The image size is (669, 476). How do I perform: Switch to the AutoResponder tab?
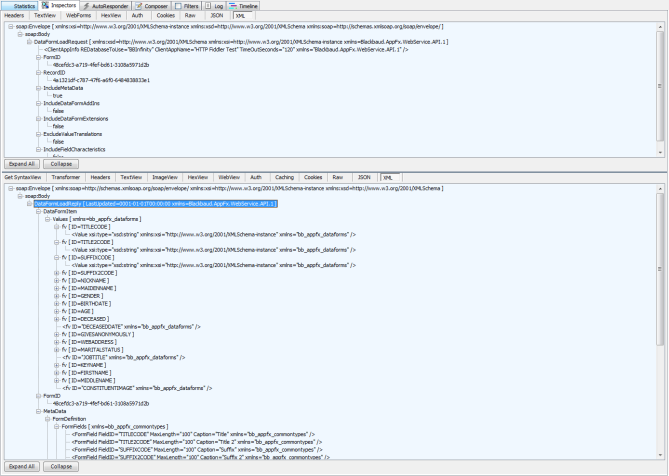(103, 5)
